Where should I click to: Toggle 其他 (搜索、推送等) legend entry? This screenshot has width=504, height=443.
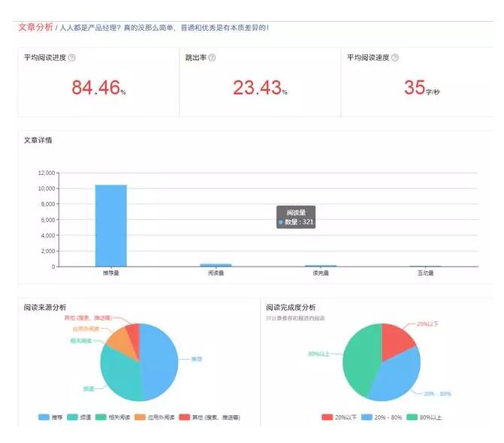[x=212, y=417]
